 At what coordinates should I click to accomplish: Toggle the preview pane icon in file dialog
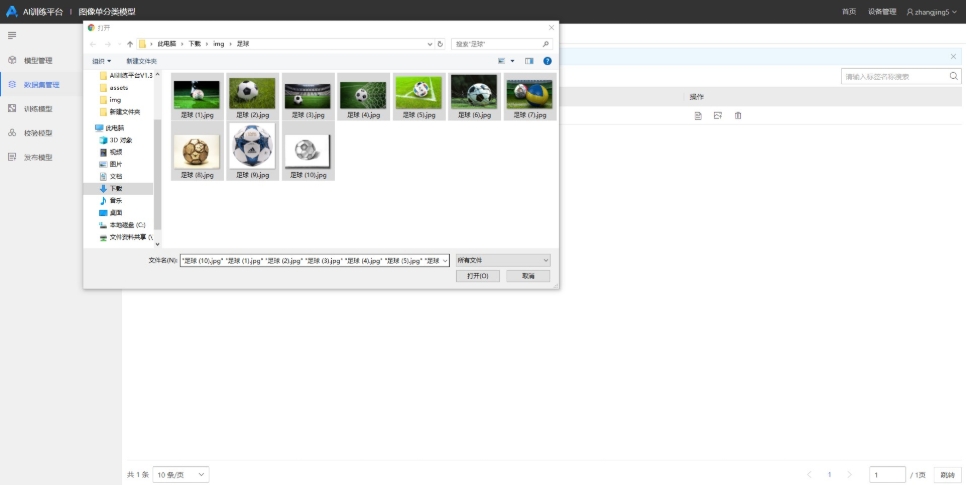[x=529, y=61]
